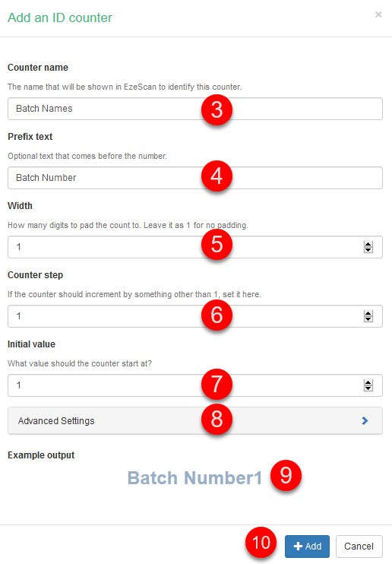392x564 pixels.
Task: Click the Add button
Action: [307, 547]
